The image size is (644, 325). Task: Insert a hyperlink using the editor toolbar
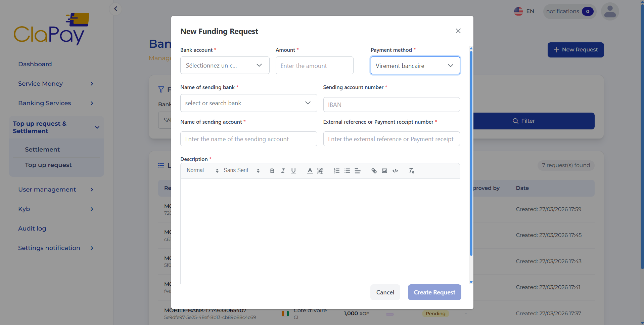click(x=374, y=171)
